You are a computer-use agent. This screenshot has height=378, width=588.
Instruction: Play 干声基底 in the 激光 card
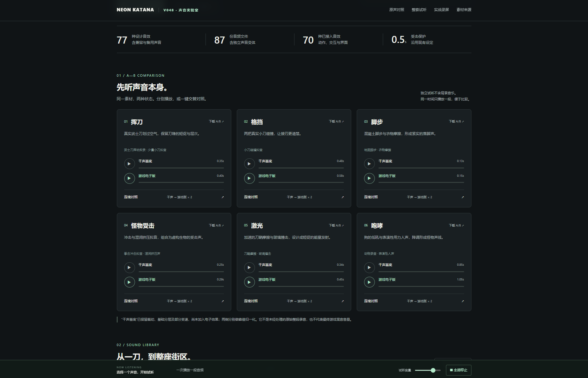[x=249, y=268]
